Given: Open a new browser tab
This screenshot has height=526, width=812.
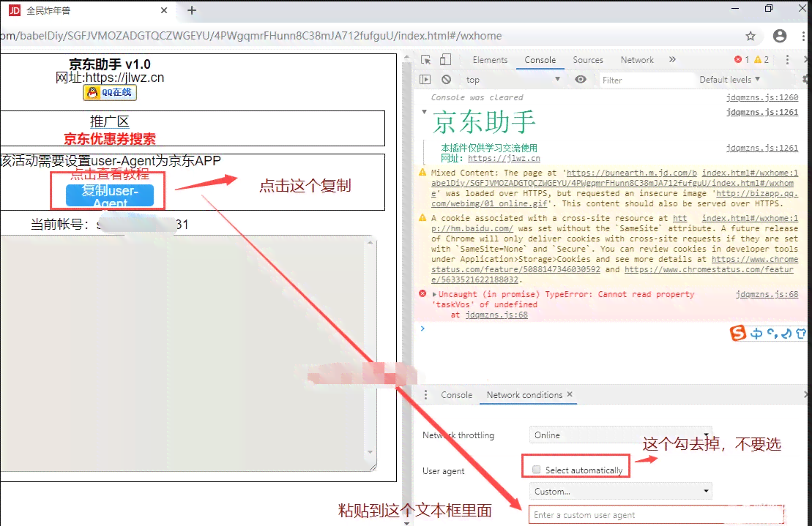Looking at the screenshot, I should pyautogui.click(x=192, y=10).
